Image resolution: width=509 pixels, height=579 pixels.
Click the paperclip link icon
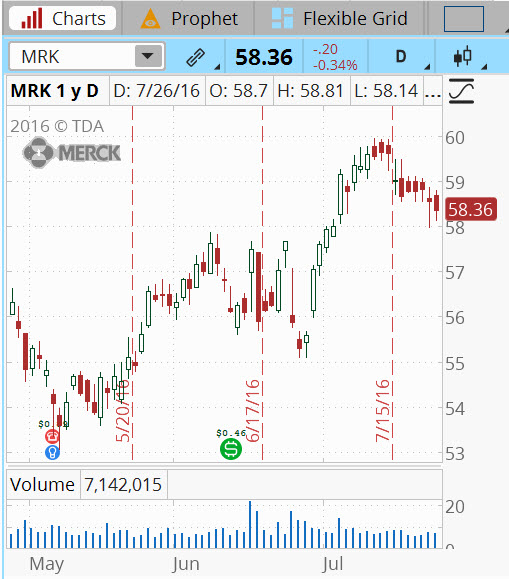195,57
